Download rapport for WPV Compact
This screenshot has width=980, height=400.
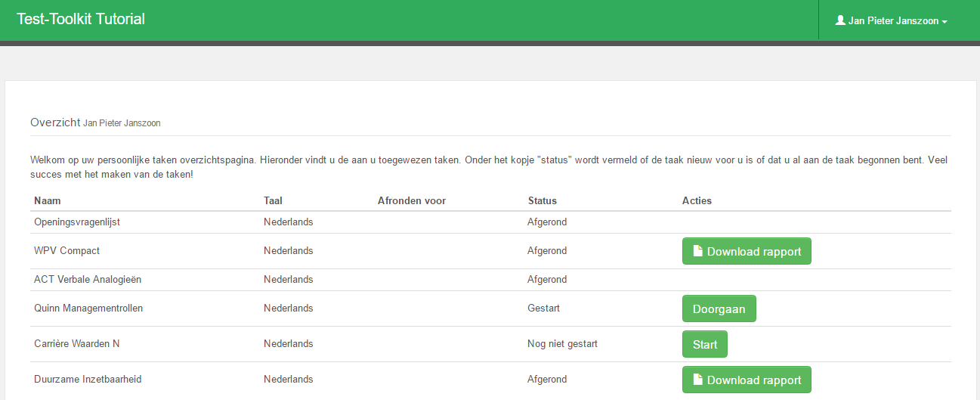pos(747,251)
